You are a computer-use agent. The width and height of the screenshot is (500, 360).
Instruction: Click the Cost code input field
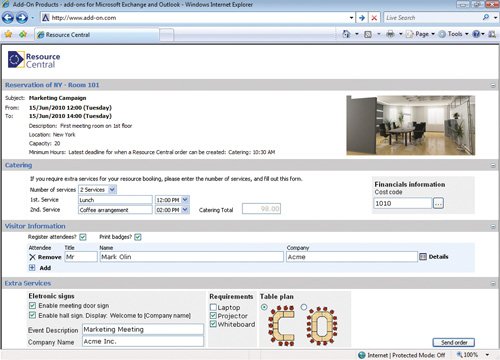(x=403, y=203)
